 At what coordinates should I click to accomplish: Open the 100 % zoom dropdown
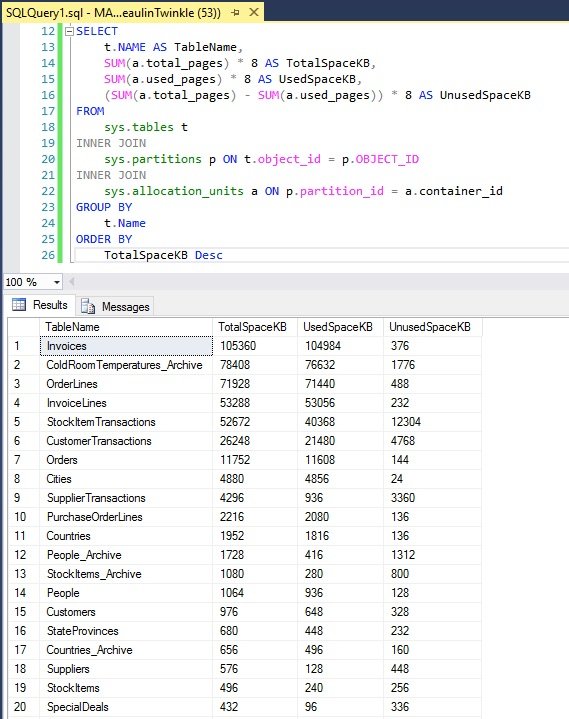point(57,282)
